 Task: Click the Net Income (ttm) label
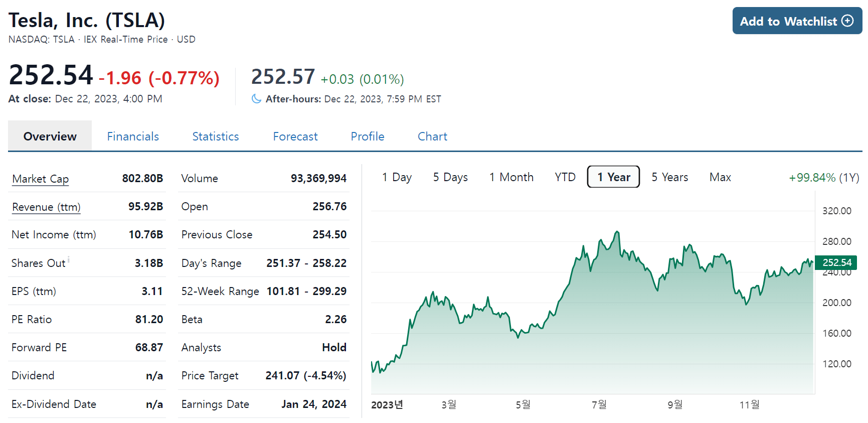(54, 235)
